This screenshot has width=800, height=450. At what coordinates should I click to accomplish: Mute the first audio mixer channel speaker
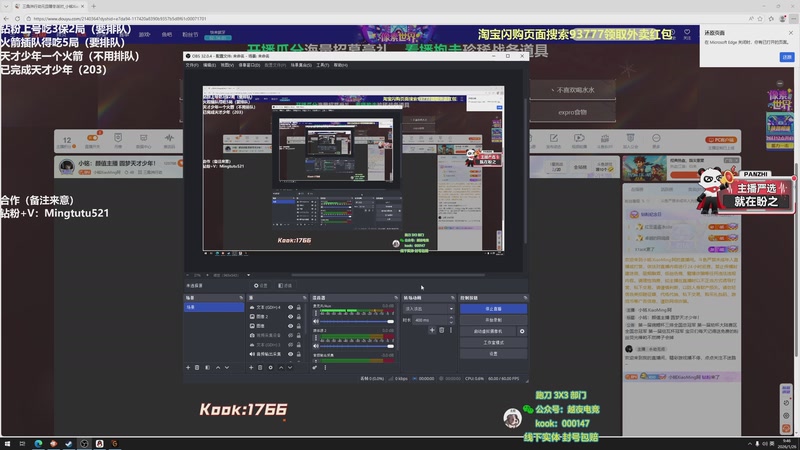coord(316,321)
